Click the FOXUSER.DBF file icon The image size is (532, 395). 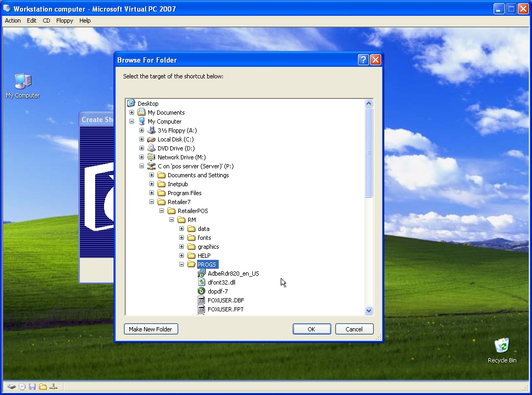coord(201,300)
